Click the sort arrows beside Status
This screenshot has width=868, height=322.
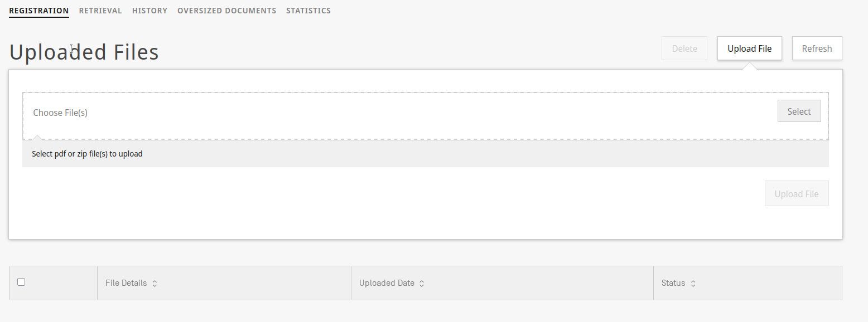point(693,284)
